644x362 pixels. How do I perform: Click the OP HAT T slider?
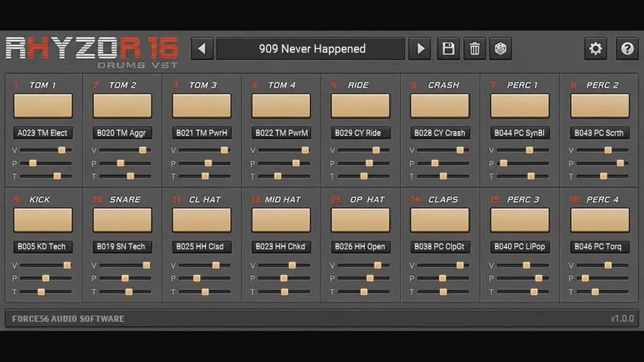click(x=363, y=292)
